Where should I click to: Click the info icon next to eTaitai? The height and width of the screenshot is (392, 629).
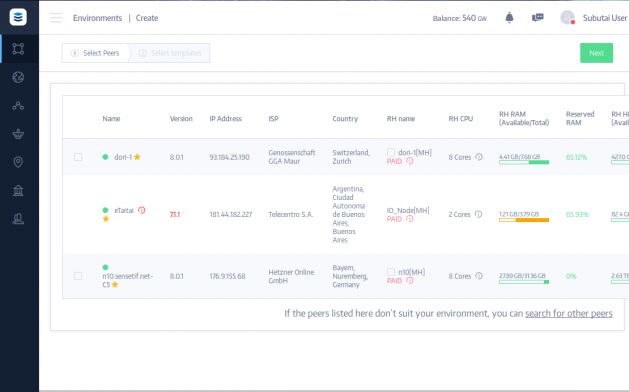pyautogui.click(x=142, y=210)
